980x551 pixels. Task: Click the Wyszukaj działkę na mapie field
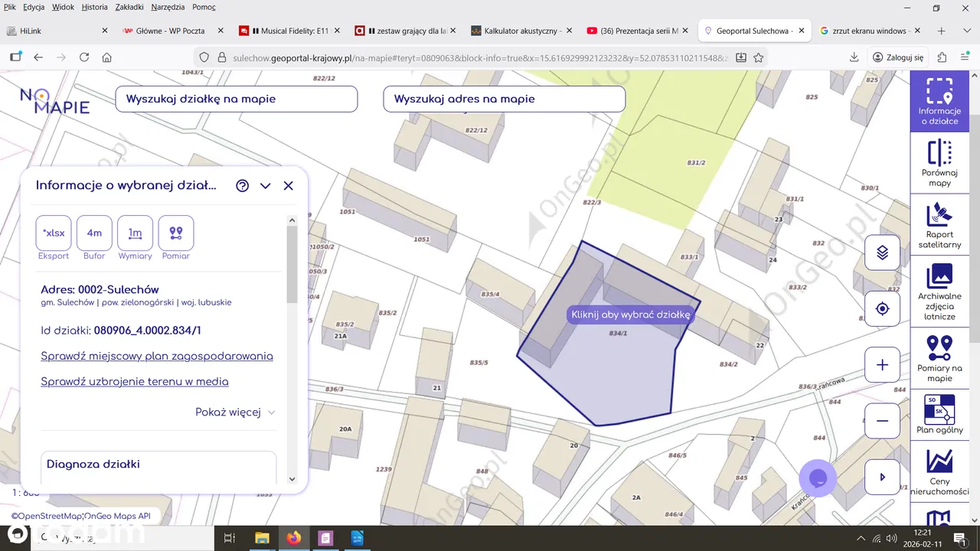coord(236,99)
